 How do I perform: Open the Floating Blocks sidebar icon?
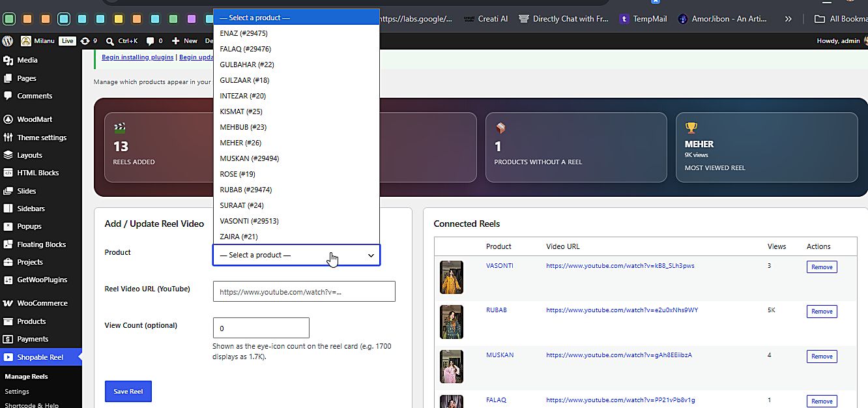pos(8,244)
